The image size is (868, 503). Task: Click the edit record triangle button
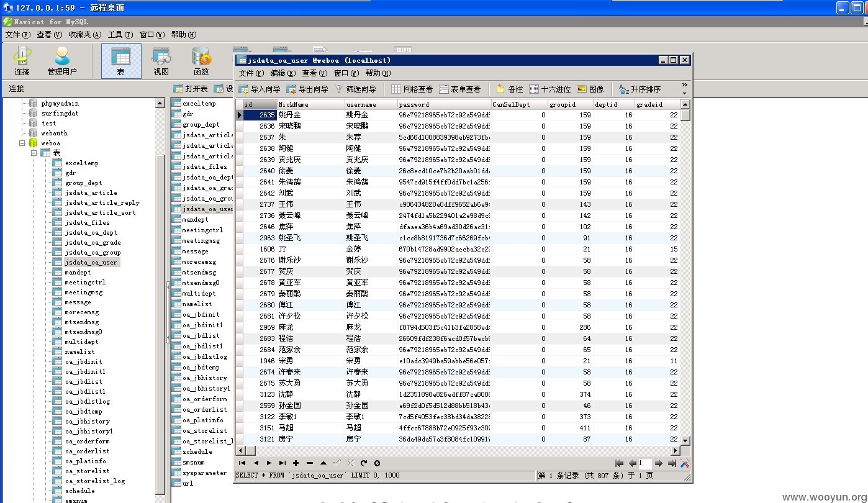[x=323, y=463]
